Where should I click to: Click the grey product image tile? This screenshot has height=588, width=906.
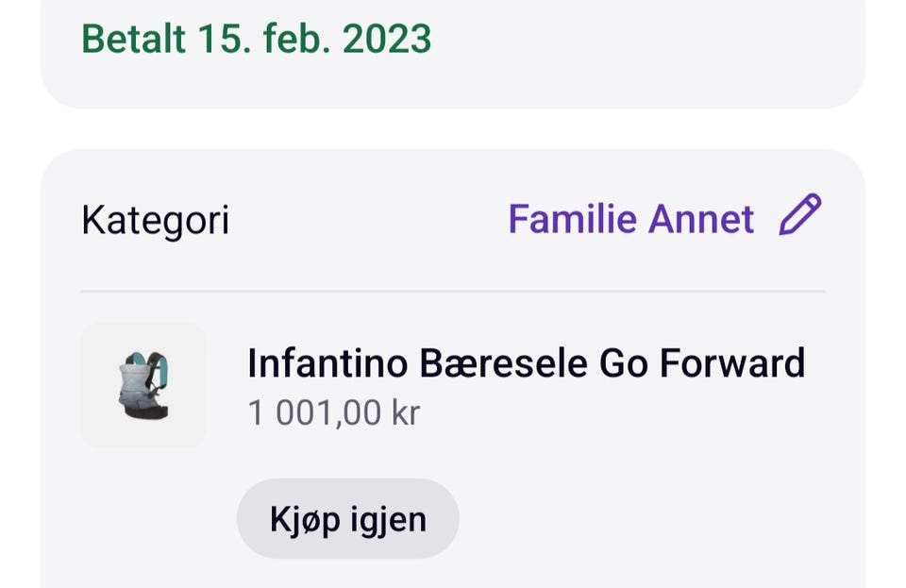coord(143,385)
